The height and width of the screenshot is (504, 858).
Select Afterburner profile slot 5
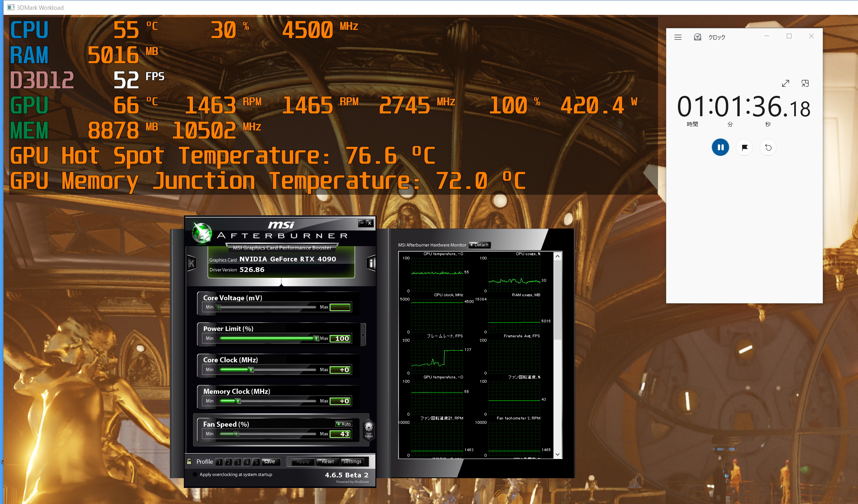[x=256, y=462]
